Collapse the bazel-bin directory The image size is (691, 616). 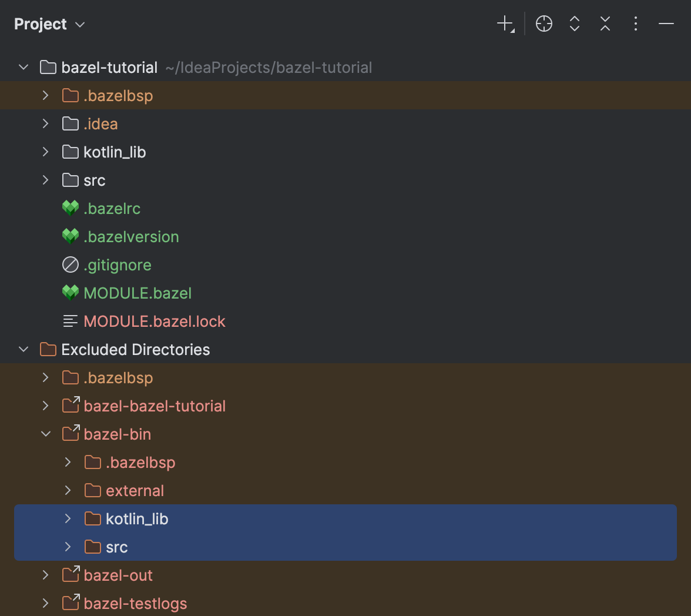click(46, 434)
